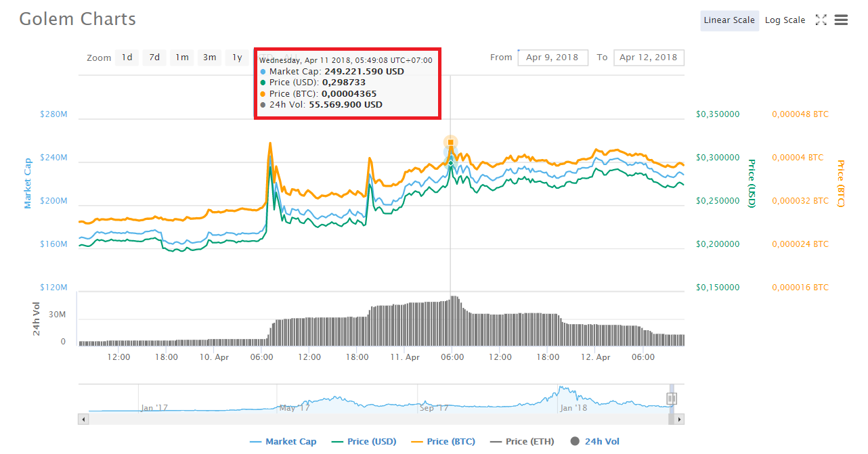Edit the To date field Apr 12, 2018

649,58
